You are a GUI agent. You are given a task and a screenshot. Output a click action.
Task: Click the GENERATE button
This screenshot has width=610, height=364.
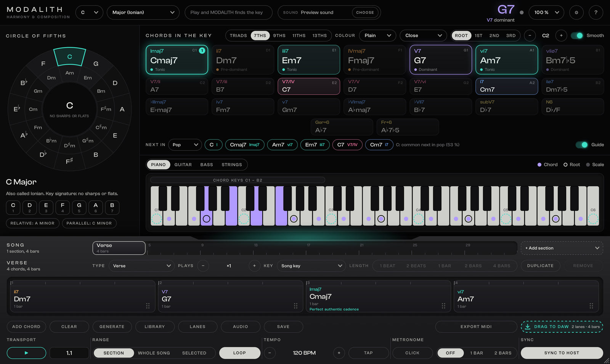(x=112, y=327)
